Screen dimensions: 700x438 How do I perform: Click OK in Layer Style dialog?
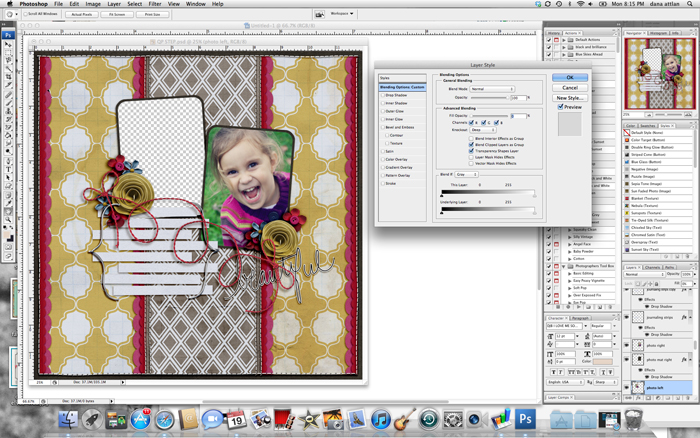pyautogui.click(x=570, y=77)
